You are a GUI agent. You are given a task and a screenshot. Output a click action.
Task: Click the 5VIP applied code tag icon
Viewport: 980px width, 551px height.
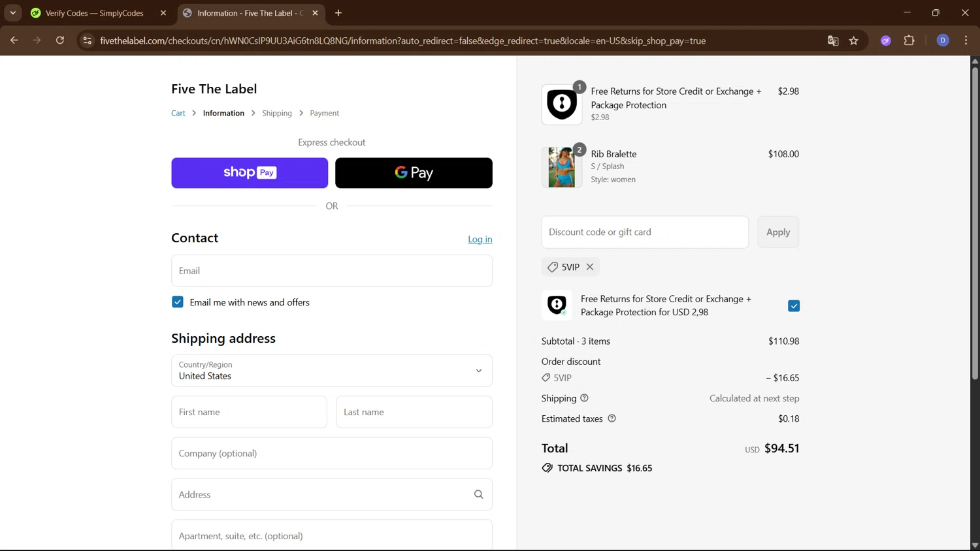[553, 267]
